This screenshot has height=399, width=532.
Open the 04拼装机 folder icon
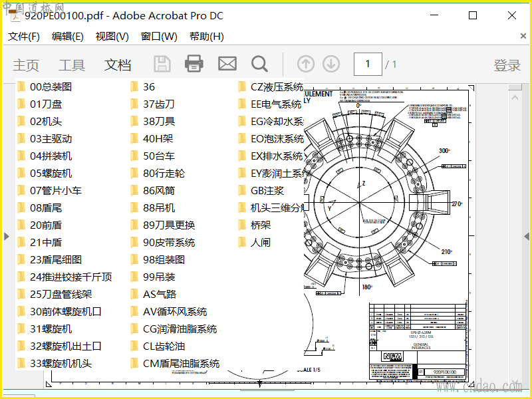21,156
